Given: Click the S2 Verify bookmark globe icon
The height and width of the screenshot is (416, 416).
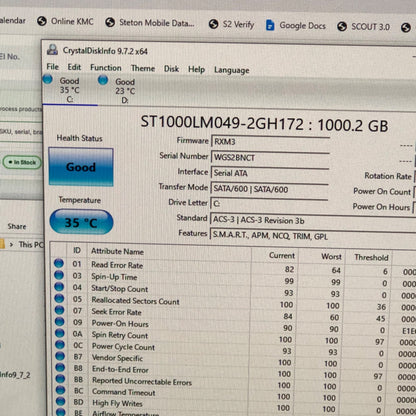Looking at the screenshot, I should [213, 24].
